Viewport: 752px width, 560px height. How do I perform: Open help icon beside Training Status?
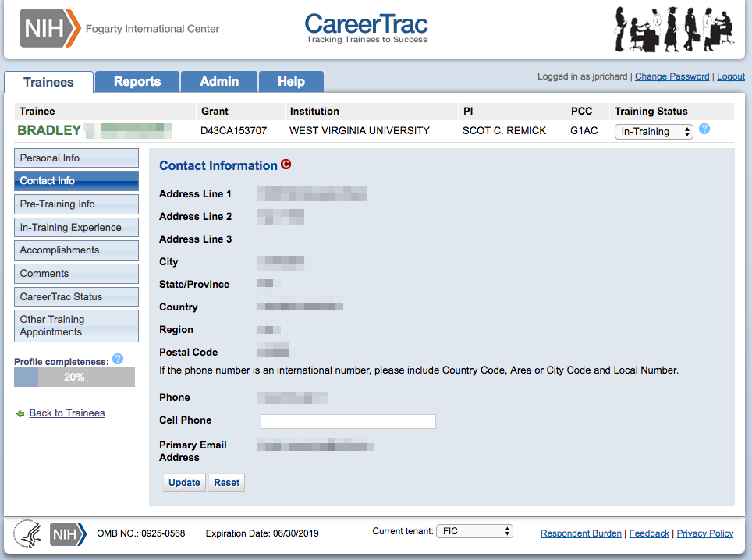(704, 129)
